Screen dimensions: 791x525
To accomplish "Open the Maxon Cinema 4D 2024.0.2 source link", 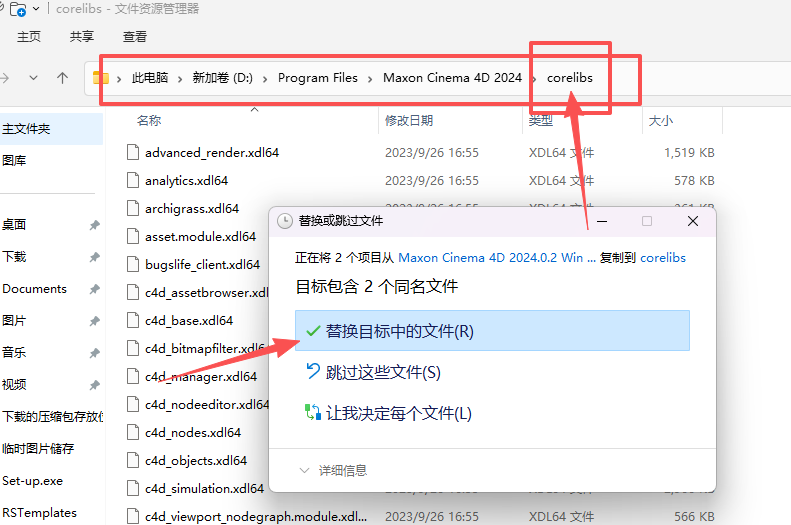I will click(497, 258).
